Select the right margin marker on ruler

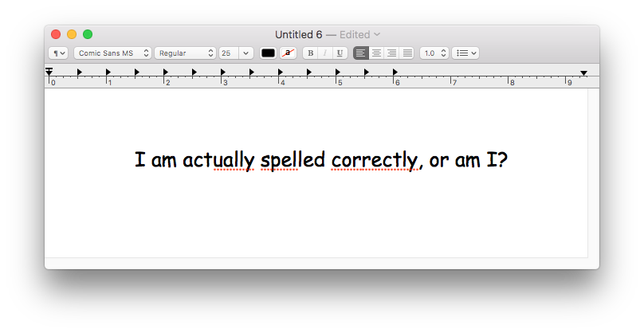(x=583, y=73)
